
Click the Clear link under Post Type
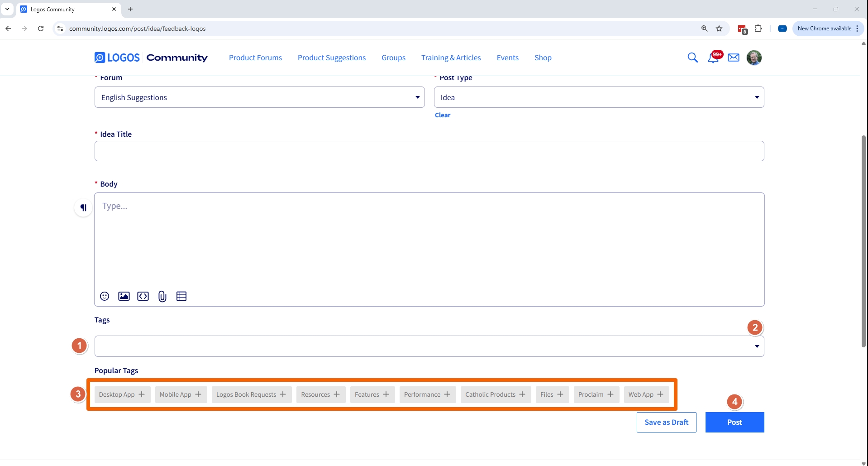(443, 115)
